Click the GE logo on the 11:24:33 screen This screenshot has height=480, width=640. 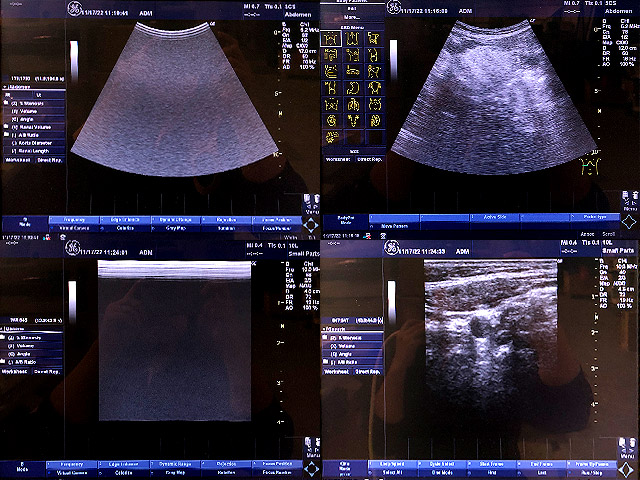pyautogui.click(x=392, y=247)
